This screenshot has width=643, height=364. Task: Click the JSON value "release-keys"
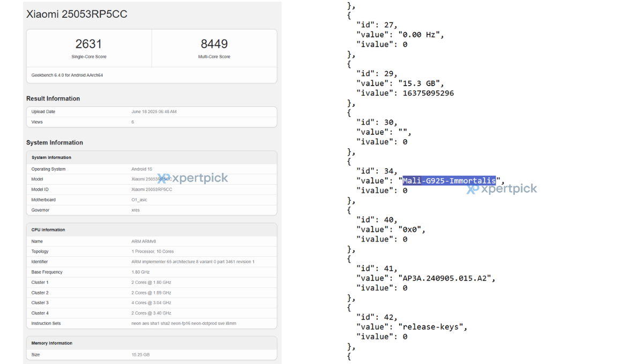point(430,327)
